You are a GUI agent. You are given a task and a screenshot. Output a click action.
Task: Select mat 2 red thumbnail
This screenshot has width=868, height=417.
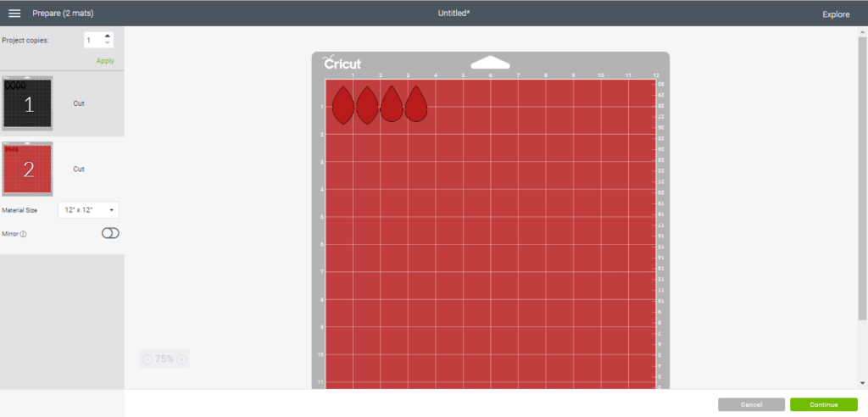pyautogui.click(x=28, y=169)
